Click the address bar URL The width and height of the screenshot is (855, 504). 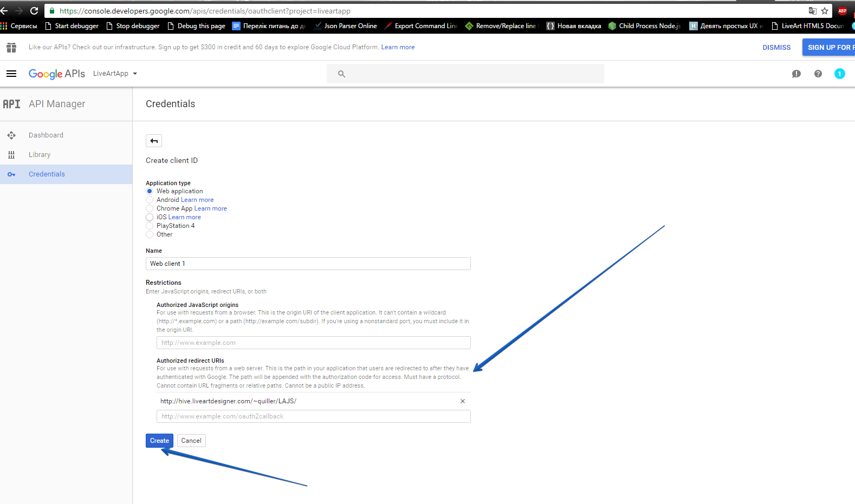tap(205, 11)
